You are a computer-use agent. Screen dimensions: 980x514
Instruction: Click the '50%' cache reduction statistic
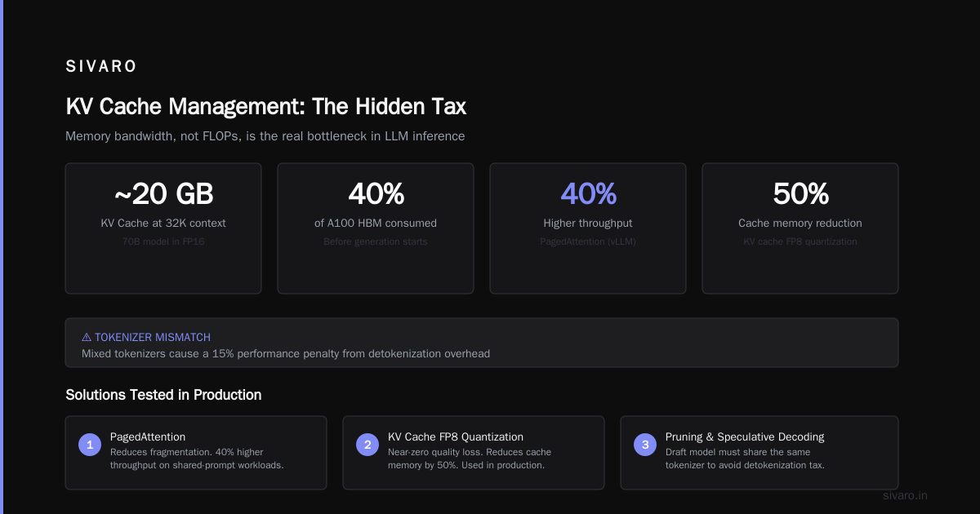(x=800, y=194)
